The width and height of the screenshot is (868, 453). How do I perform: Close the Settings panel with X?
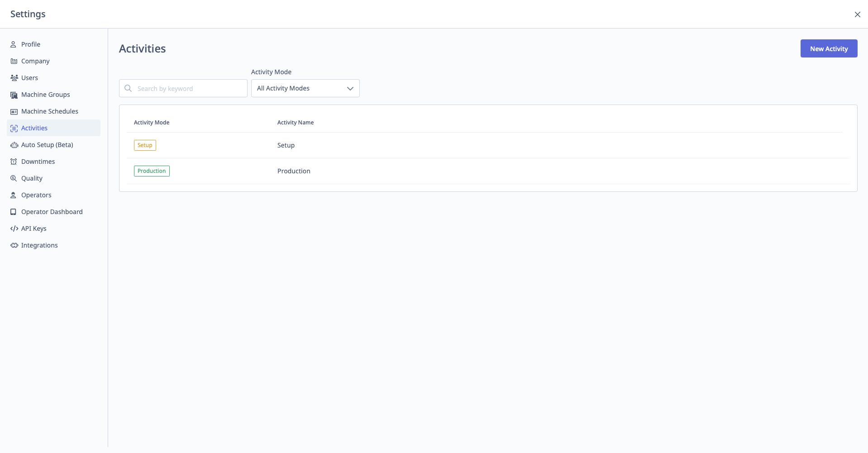857,14
